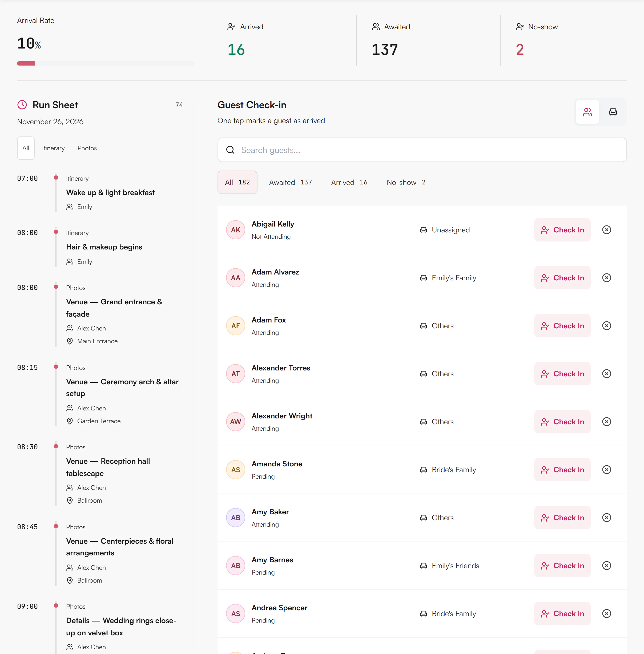Screen dimensions: 644x654
Task: Click the No-show stat icon
Action: 520,27
